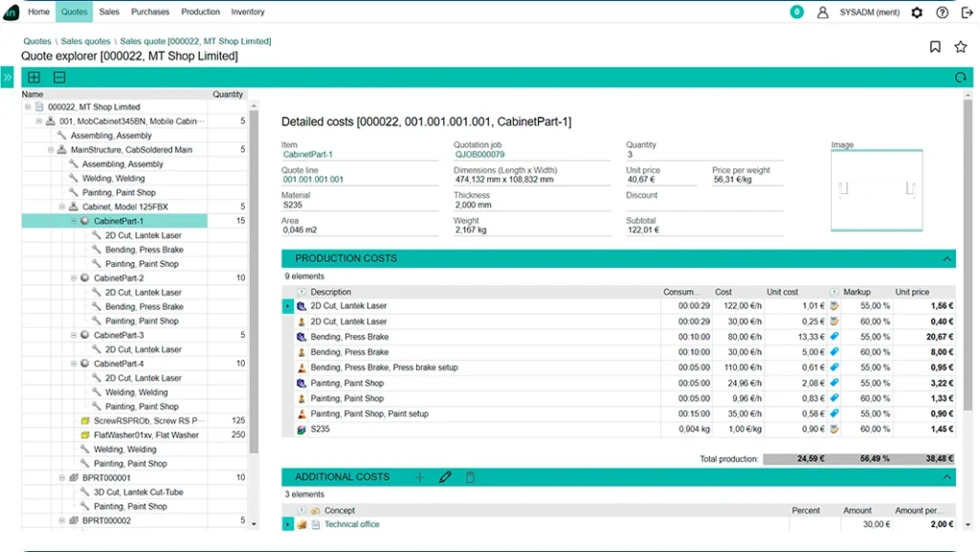Collapse the Additional Costs section

[947, 476]
